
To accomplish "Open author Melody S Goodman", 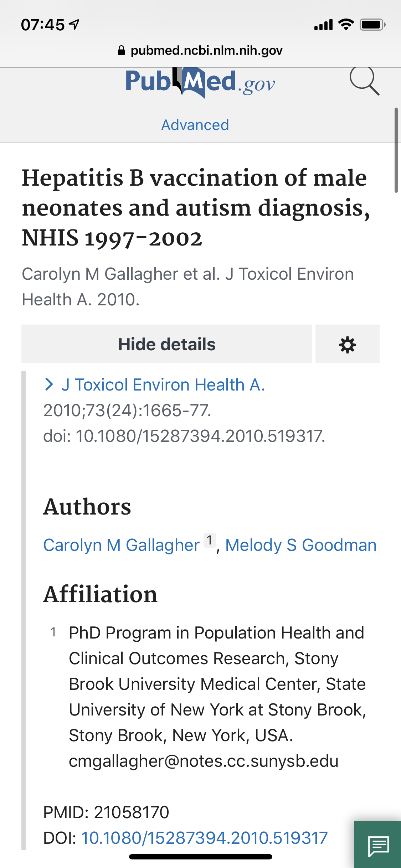I will tap(301, 545).
